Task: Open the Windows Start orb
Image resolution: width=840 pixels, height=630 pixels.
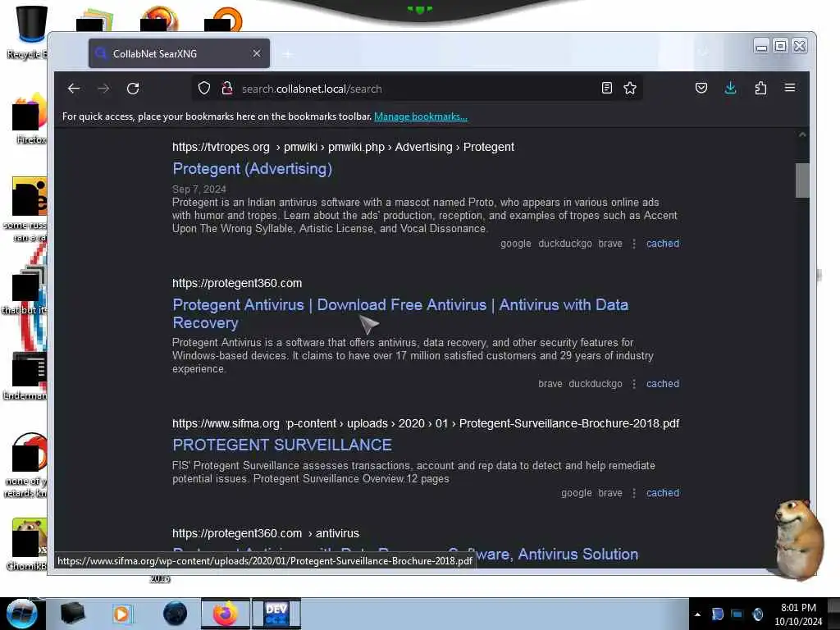Action: (x=21, y=614)
